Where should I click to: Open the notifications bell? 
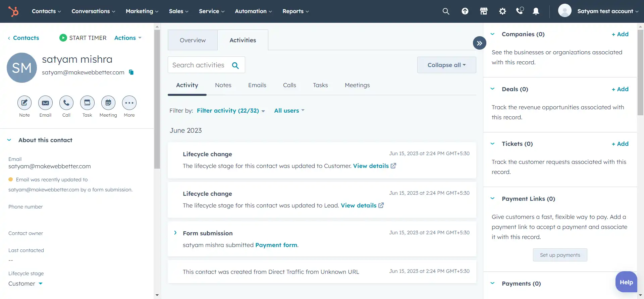(x=536, y=11)
